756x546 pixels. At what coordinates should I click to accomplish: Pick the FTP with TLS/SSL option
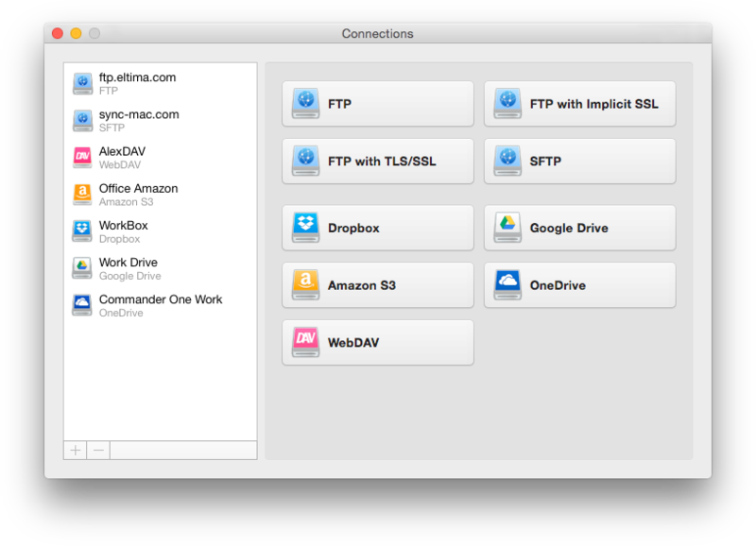[378, 161]
